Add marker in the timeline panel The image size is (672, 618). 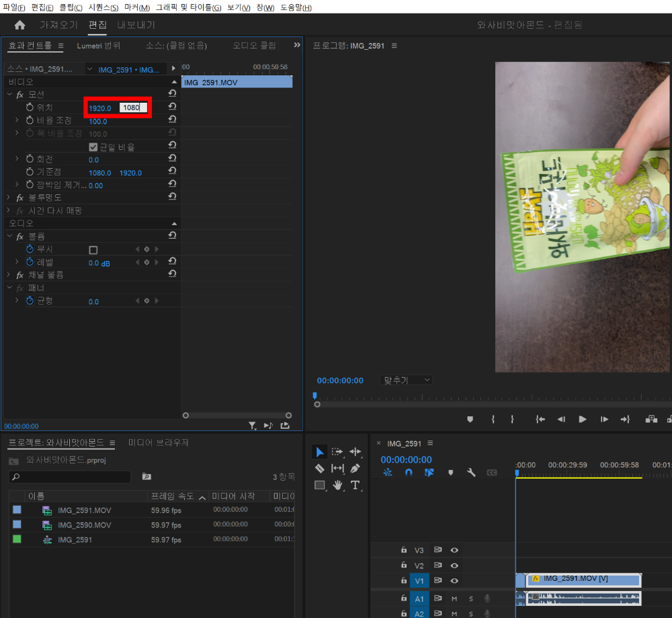(450, 473)
